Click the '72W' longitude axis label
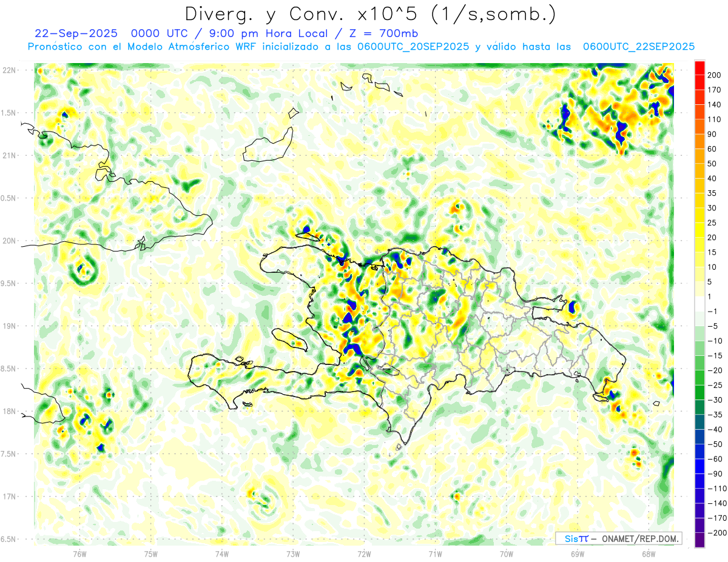Viewport: 728px width, 562px height. pyautogui.click(x=364, y=553)
